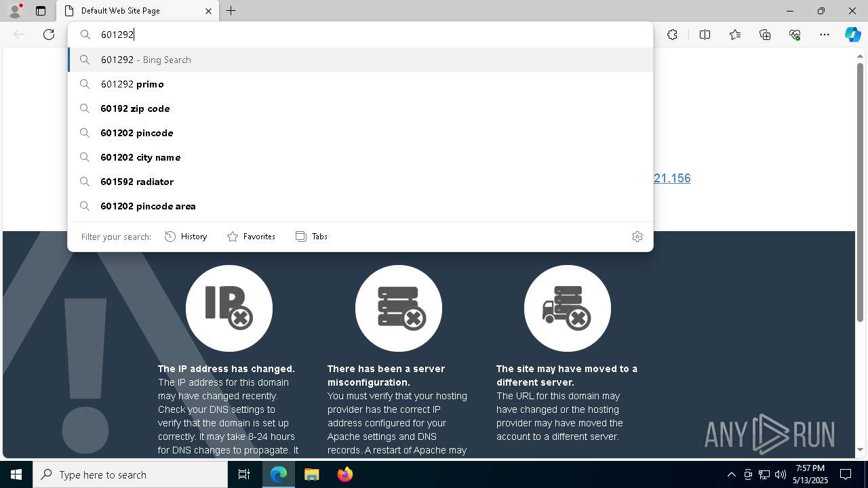Select the Default Web Site Page tab
Image resolution: width=868 pixels, height=488 pixels.
[136, 11]
